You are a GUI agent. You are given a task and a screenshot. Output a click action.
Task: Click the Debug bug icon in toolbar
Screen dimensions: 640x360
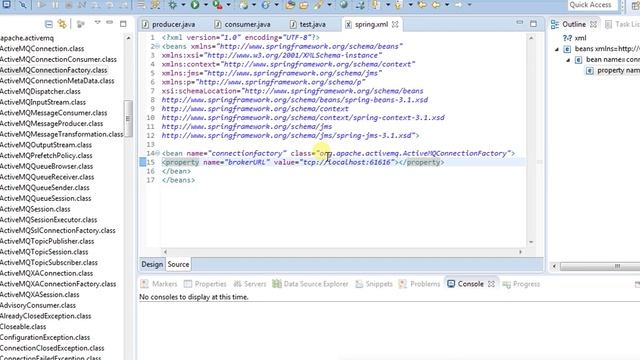pos(173,5)
